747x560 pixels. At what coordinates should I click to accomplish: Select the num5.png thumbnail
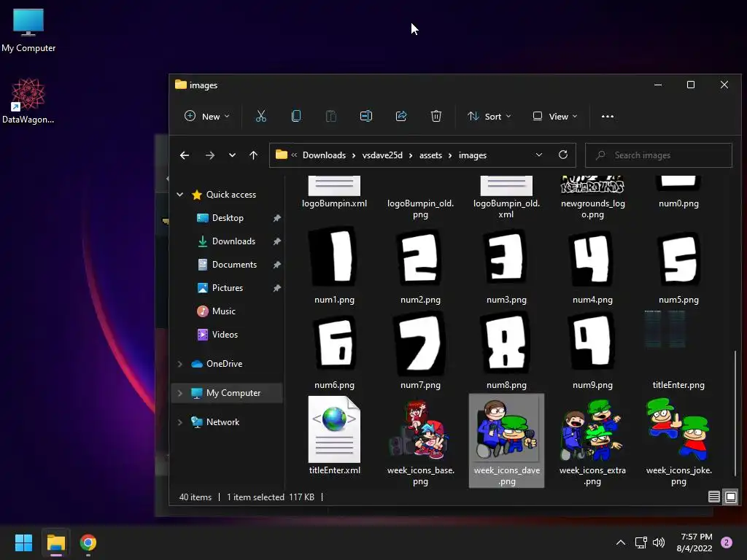pyautogui.click(x=678, y=259)
